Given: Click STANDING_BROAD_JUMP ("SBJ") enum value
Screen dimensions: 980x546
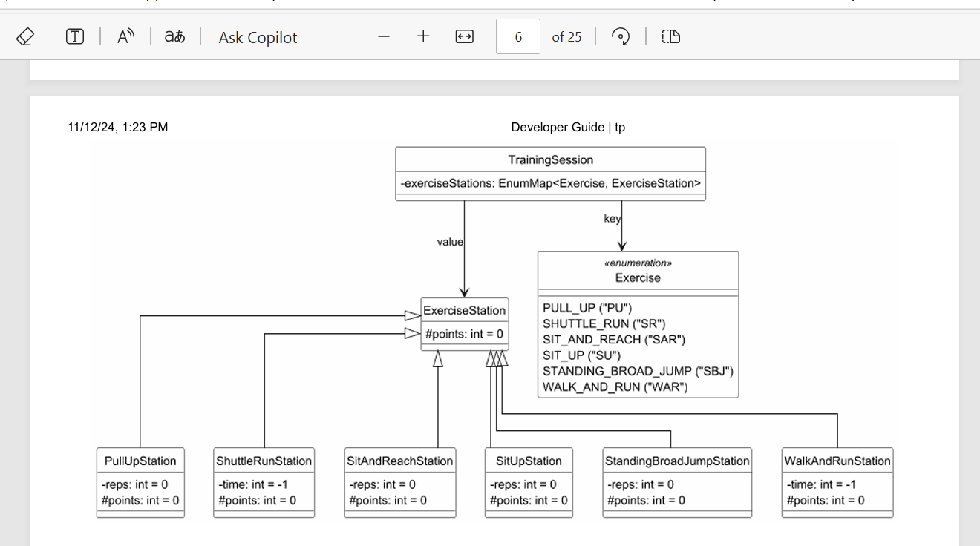Looking at the screenshot, I should 638,371.
